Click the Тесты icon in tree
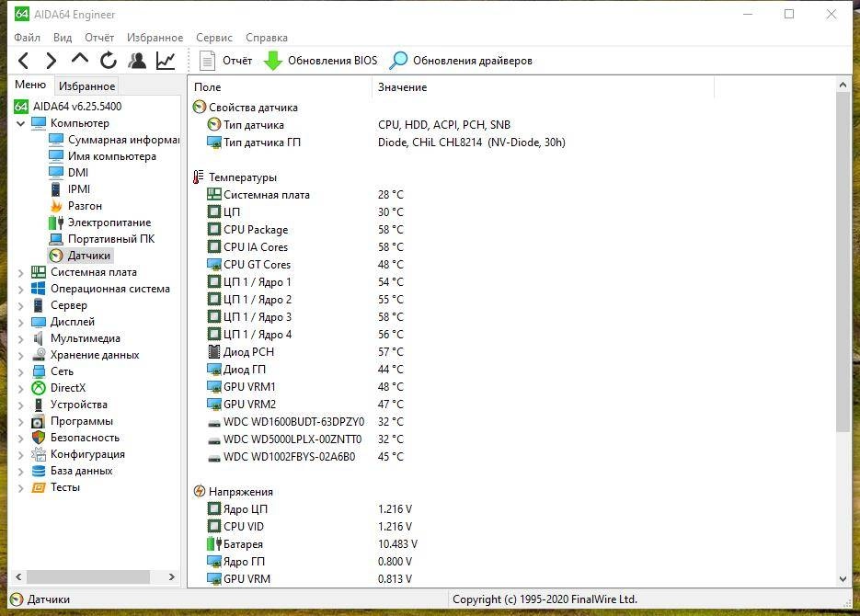This screenshot has height=616, width=860. [39, 487]
